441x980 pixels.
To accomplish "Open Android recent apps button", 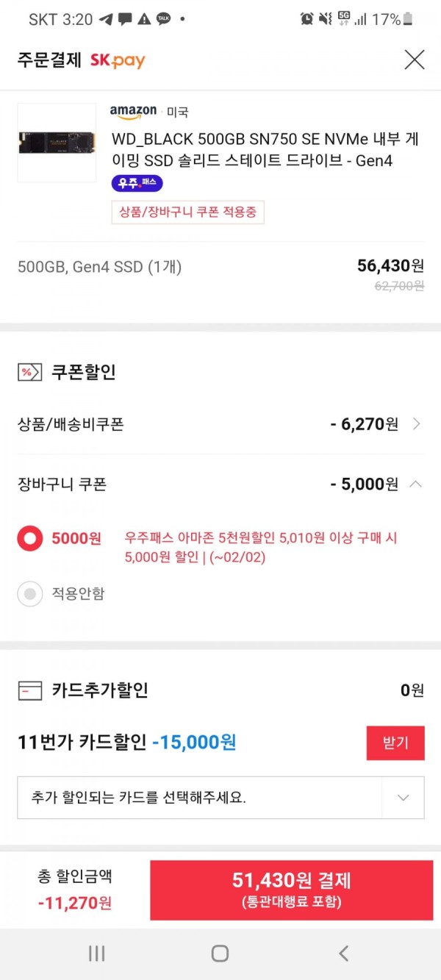I will (x=96, y=954).
